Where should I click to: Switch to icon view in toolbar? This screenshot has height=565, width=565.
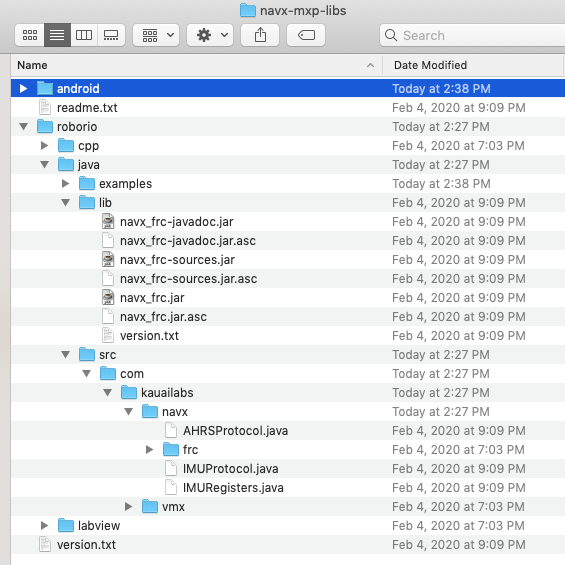point(30,35)
